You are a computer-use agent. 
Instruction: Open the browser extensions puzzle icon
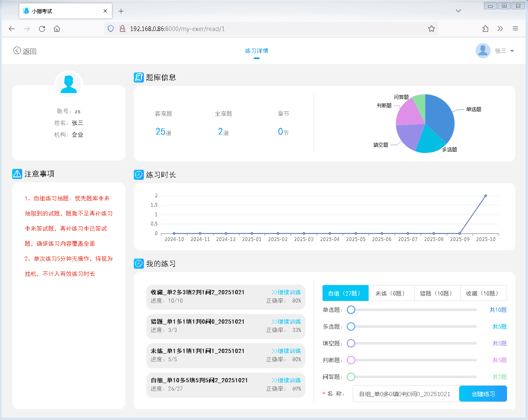pyautogui.click(x=485, y=29)
